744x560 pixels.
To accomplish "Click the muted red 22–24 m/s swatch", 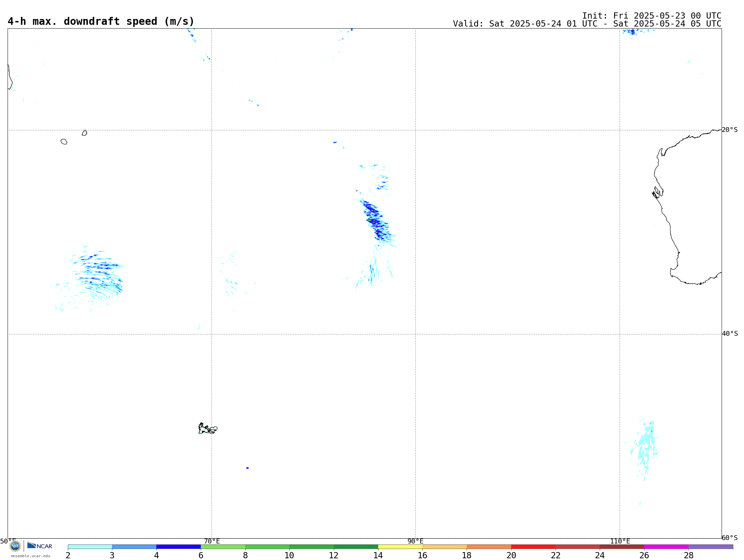I will click(x=578, y=547).
